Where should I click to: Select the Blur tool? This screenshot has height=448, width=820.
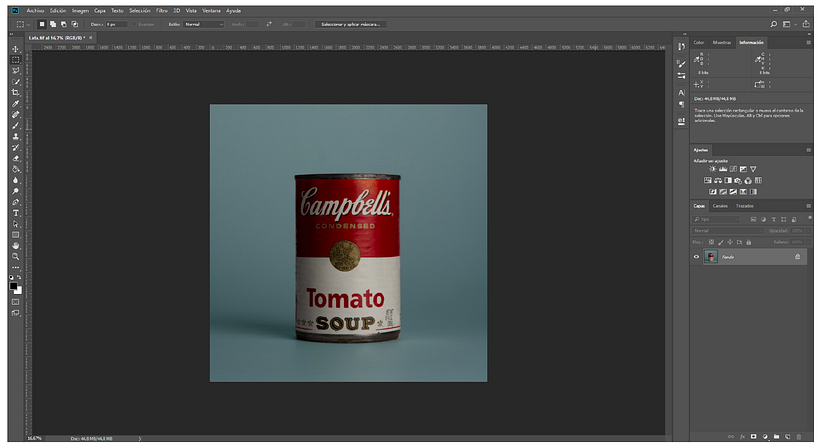click(16, 180)
